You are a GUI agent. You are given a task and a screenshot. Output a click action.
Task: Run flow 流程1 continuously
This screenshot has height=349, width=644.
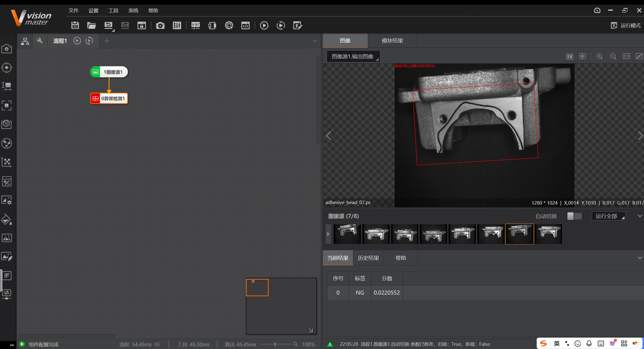(x=89, y=41)
